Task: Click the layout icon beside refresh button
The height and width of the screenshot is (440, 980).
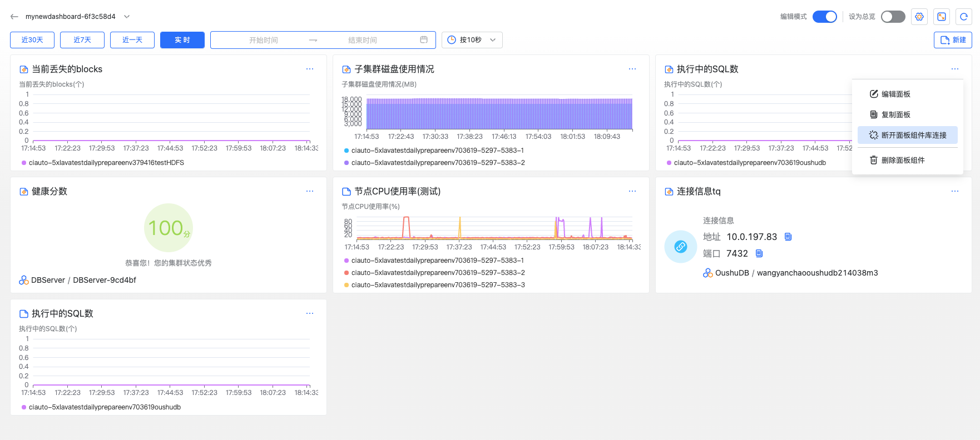Action: [942, 17]
